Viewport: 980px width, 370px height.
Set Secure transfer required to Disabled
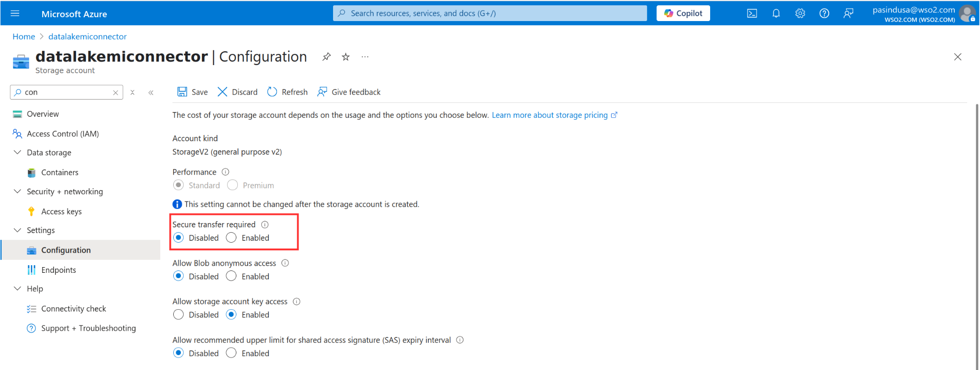click(178, 237)
